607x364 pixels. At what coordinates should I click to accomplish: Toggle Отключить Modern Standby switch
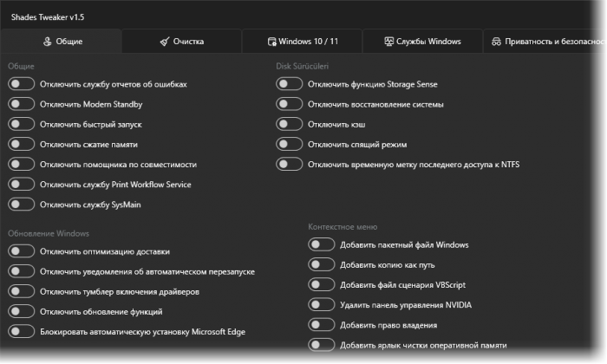coord(21,104)
